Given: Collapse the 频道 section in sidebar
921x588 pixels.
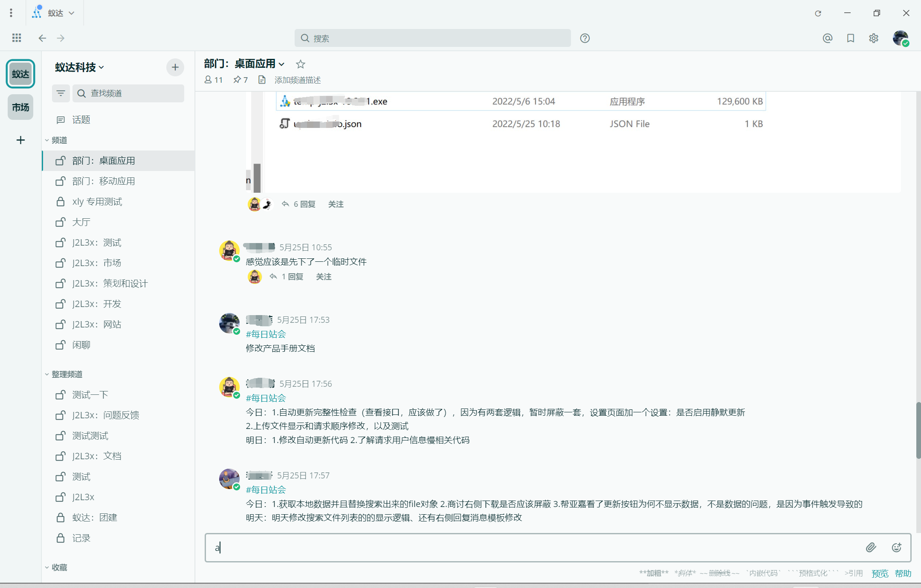Looking at the screenshot, I should pos(47,140).
